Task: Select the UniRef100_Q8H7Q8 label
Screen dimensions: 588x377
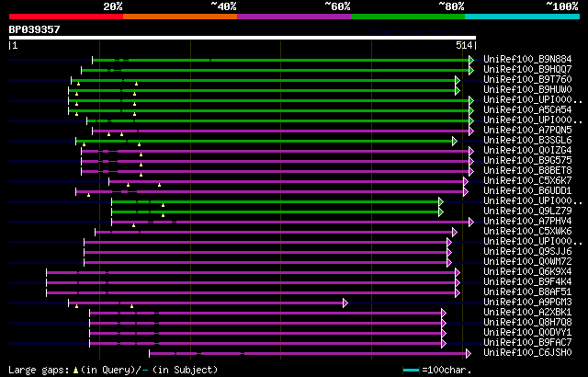Action: coord(527,322)
